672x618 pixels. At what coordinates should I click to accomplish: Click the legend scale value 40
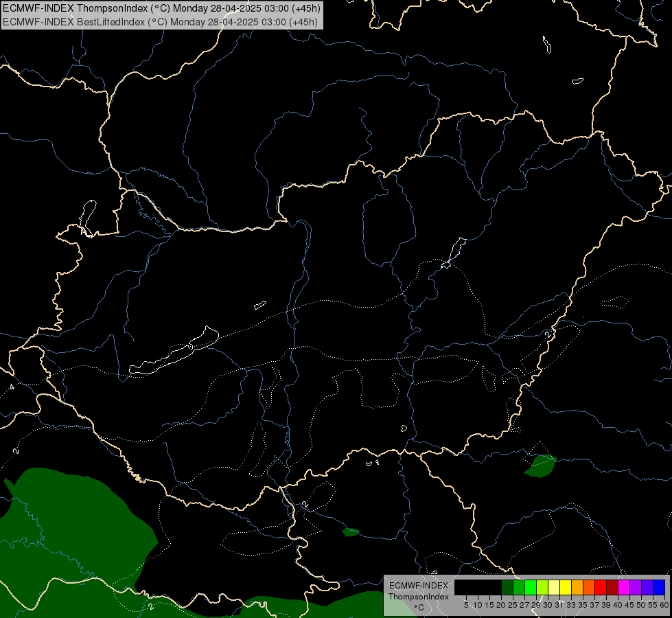[618, 605]
